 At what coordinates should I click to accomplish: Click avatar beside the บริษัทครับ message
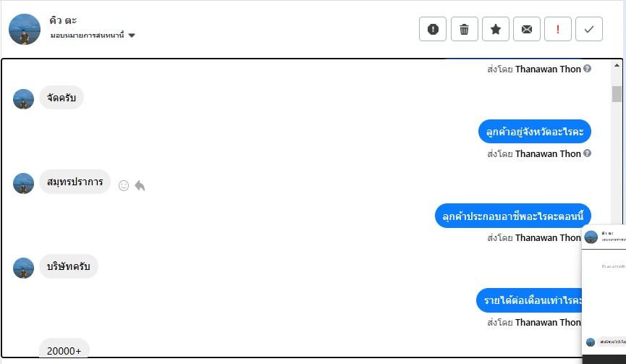pos(24,268)
